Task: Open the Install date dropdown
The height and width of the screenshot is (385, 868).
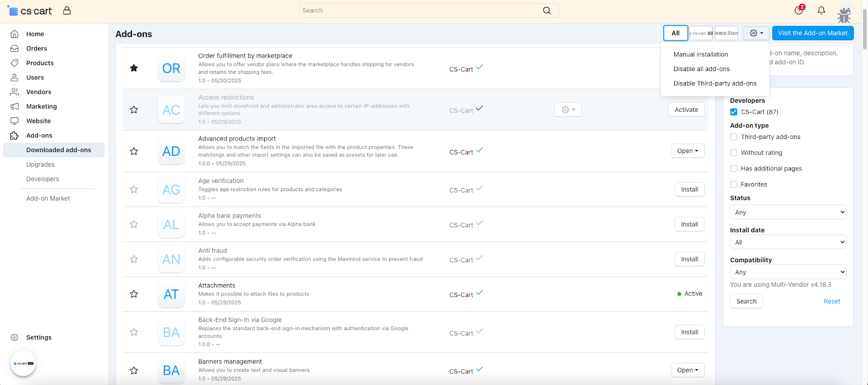Action: (788, 242)
